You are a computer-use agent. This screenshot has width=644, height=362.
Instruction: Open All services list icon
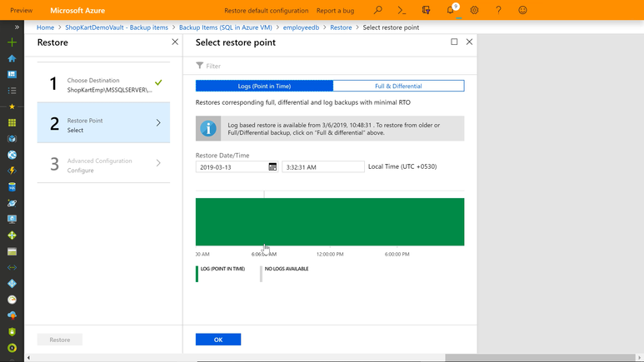pyautogui.click(x=12, y=91)
